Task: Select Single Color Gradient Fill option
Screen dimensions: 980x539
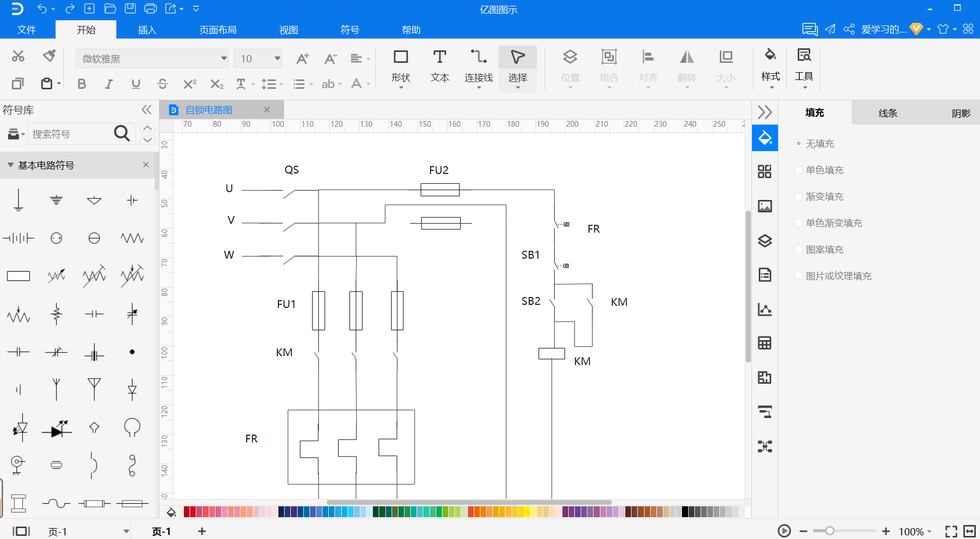Action: click(799, 223)
